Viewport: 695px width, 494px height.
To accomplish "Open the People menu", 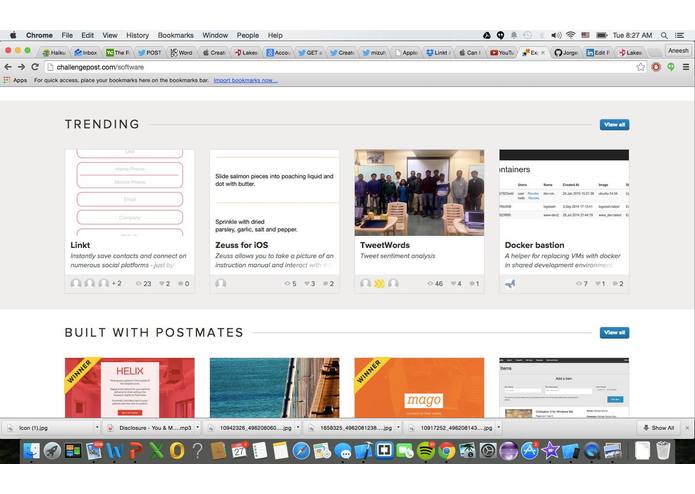I will click(x=248, y=35).
